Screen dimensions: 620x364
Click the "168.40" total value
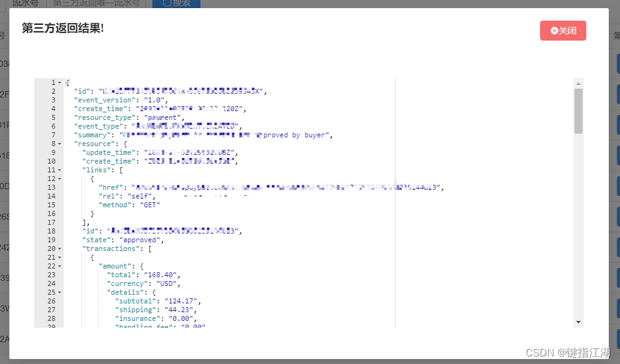(x=160, y=275)
